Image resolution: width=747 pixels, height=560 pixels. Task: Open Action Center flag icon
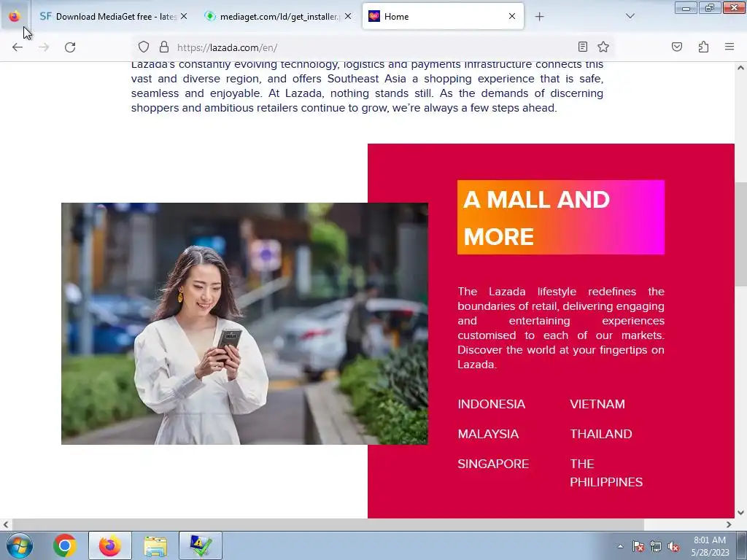pyautogui.click(x=638, y=546)
